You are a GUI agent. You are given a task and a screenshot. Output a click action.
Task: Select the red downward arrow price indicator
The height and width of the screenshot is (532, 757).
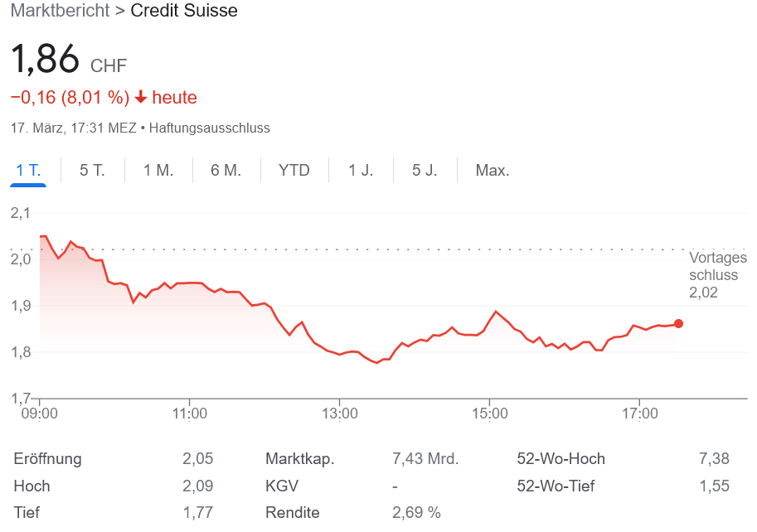141,97
